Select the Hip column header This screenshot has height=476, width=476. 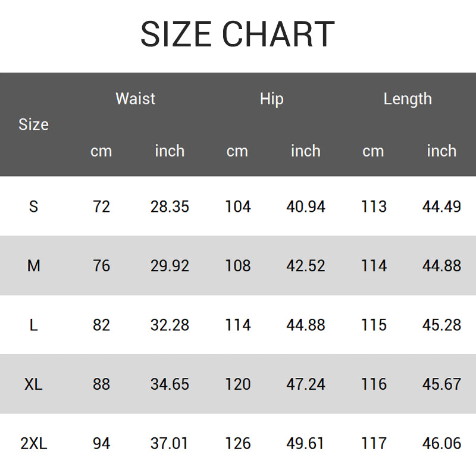(271, 99)
